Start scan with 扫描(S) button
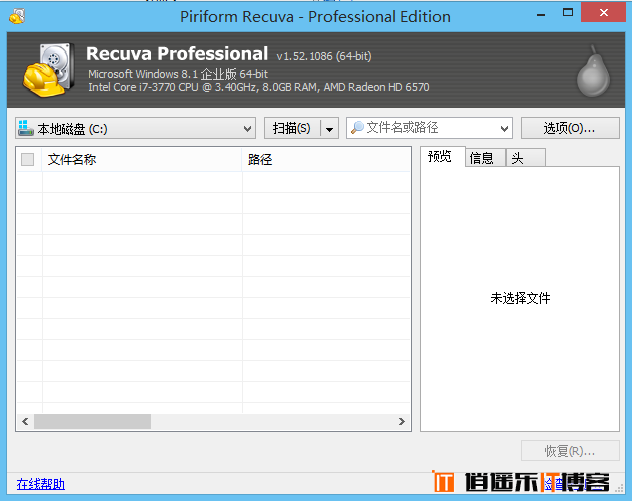Image resolution: width=632 pixels, height=501 pixels. coord(292,129)
